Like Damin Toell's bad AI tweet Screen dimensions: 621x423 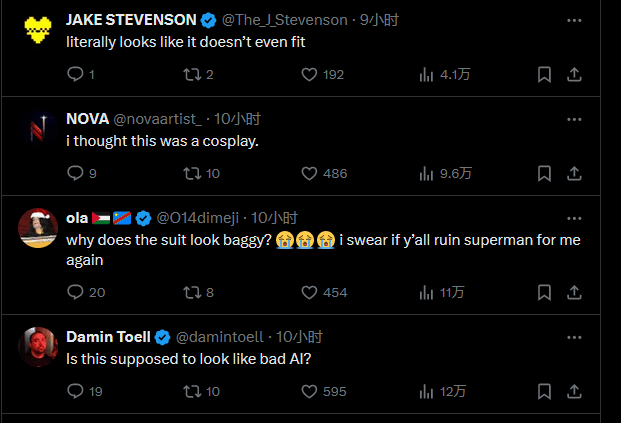(x=309, y=391)
